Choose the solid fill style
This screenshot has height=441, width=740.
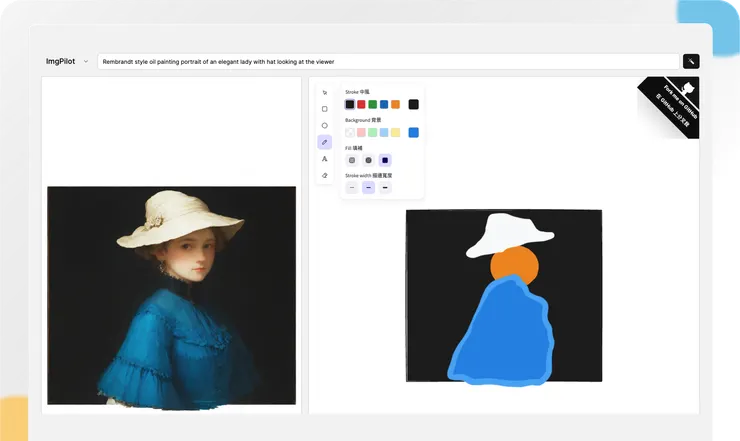click(385, 160)
